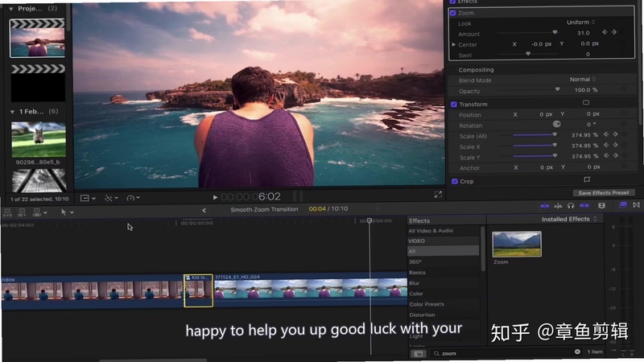
Task: Go to previous keyframe for Scale (All)
Action: (606, 134)
